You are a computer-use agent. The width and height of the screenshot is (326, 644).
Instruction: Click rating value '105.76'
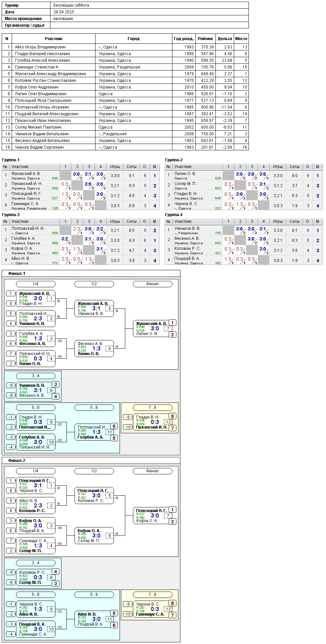coord(207,67)
